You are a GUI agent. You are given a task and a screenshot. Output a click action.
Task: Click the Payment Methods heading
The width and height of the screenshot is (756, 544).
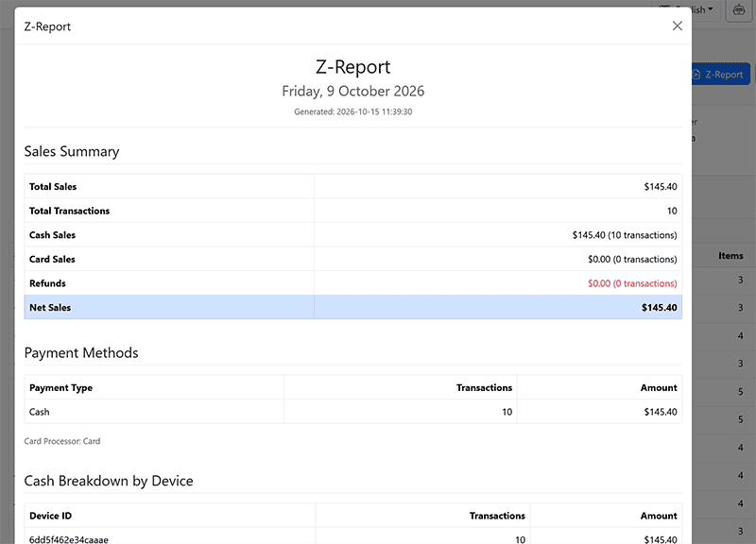point(81,352)
